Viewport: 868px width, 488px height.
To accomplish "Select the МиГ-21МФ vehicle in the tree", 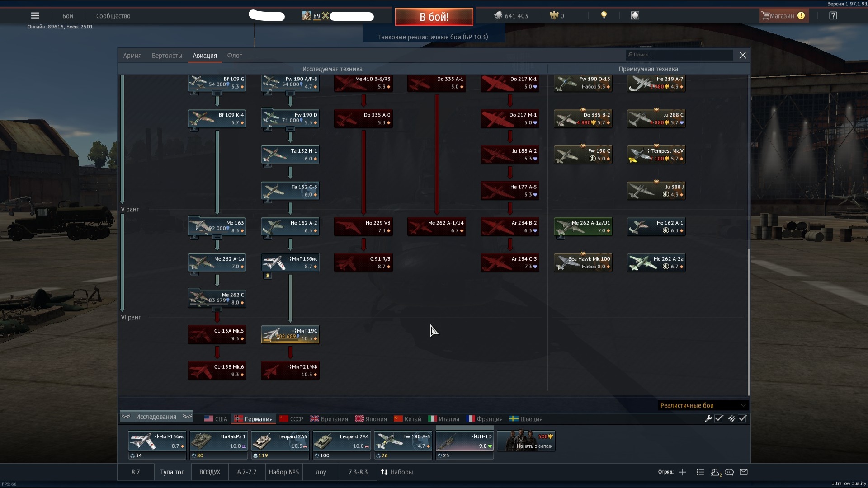I will (x=290, y=371).
